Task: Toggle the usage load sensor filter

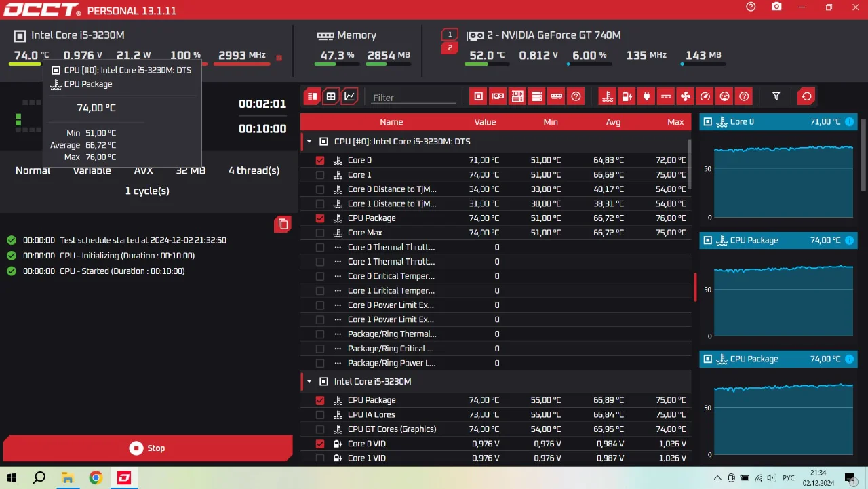Action: pos(725,96)
